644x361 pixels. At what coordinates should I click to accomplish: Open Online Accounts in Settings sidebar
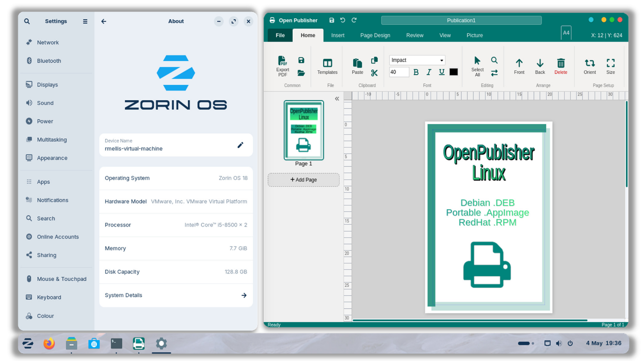tap(56, 237)
